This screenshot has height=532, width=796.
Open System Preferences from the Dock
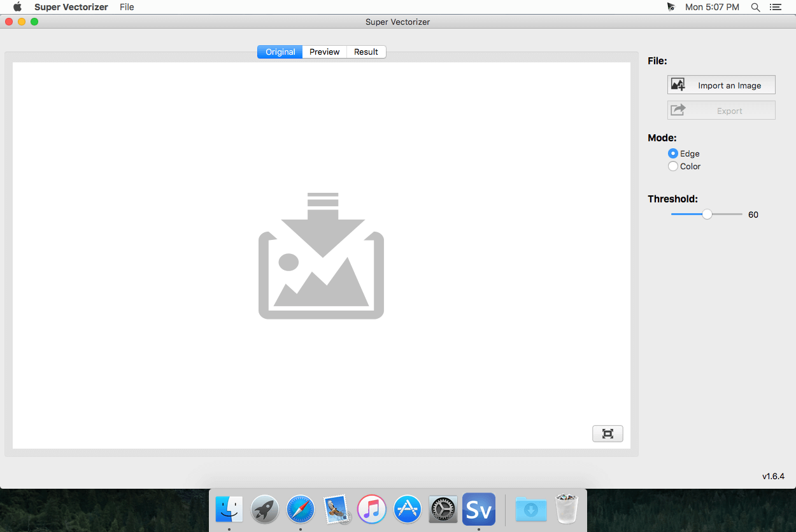click(443, 508)
